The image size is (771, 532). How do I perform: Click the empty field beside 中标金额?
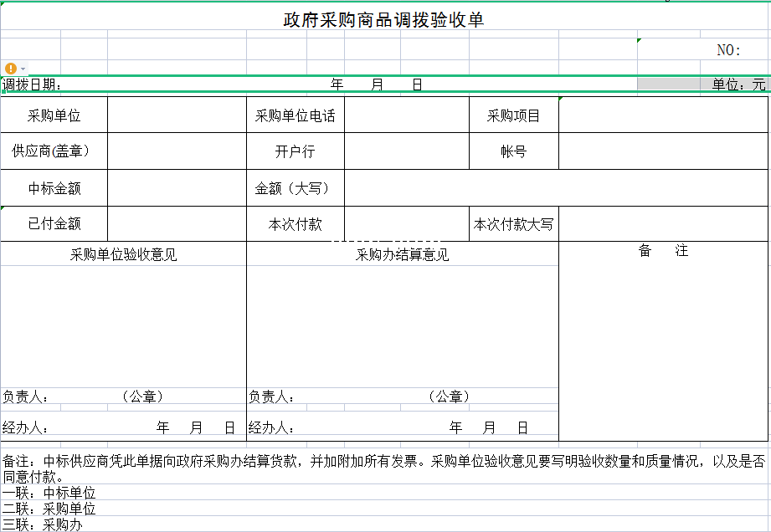tap(177, 188)
